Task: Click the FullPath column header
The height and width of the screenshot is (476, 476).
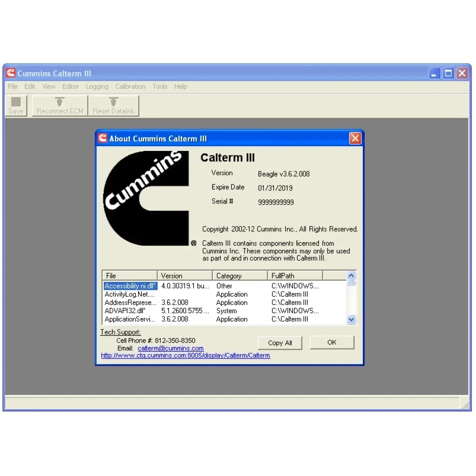Action: coord(295,276)
